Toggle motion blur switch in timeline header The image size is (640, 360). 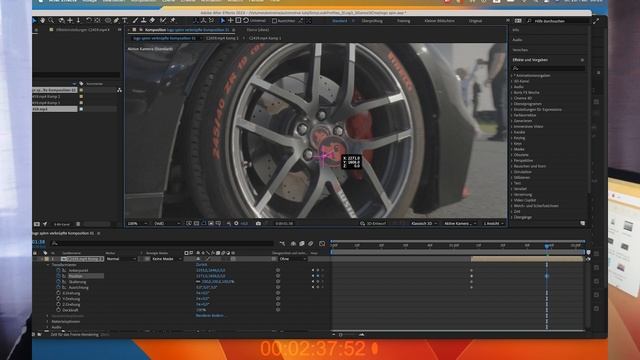[311, 243]
